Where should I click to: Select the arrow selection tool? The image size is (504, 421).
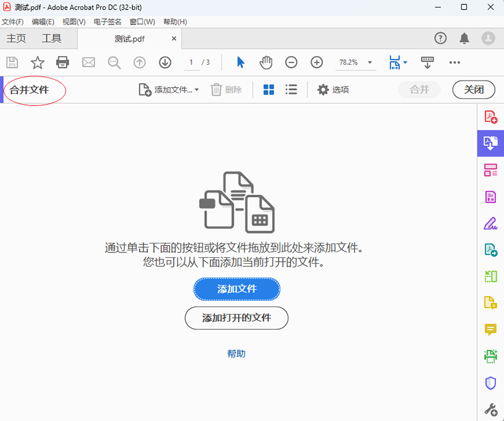point(241,62)
